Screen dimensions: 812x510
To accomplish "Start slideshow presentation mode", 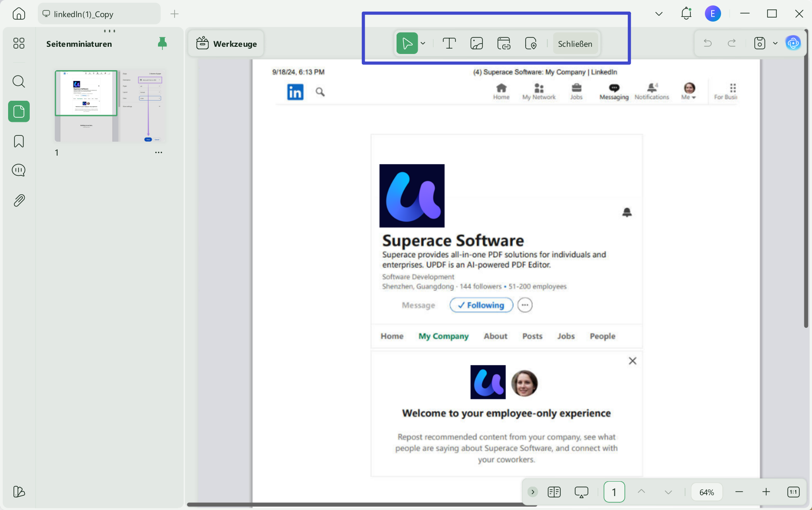I will (582, 492).
